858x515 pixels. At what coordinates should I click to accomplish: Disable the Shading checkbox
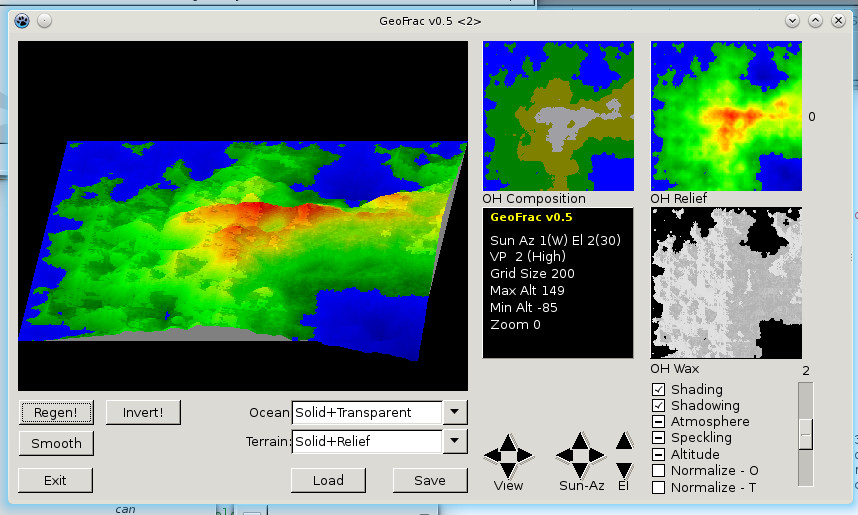[x=659, y=390]
